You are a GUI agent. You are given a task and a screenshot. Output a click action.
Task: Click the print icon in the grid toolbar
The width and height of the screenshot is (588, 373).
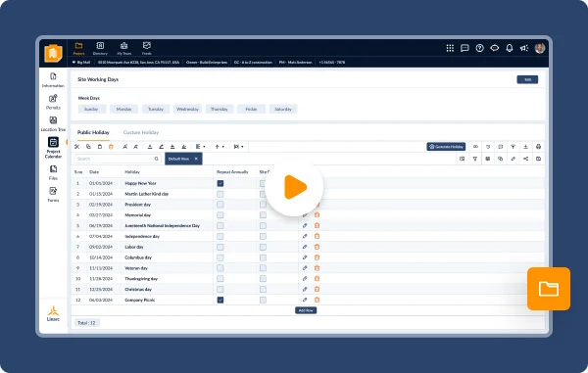(538, 147)
